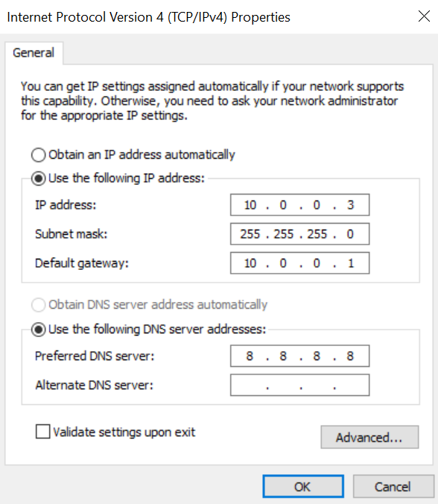Select Obtain an IP address automatically
The height and width of the screenshot is (504, 438).
(38, 155)
